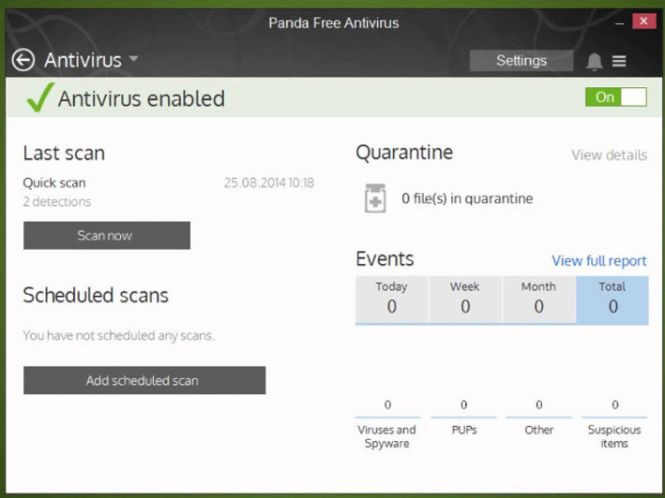Open Quarantine View details link

tap(609, 155)
